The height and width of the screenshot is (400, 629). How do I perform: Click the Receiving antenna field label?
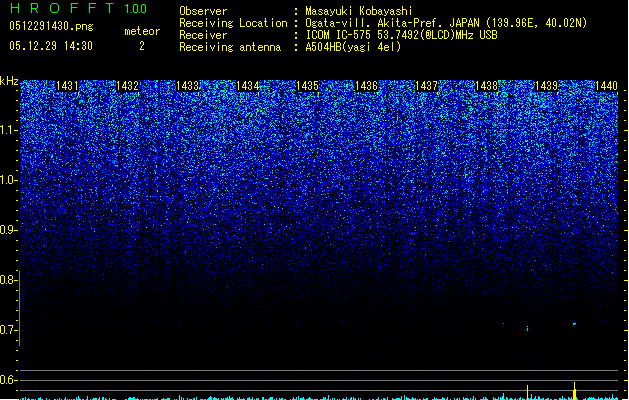point(230,47)
